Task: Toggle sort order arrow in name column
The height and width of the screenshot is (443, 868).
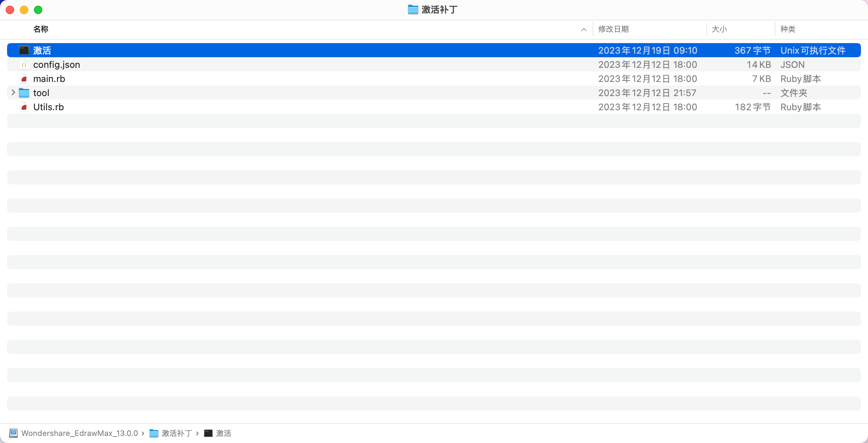Action: click(x=584, y=30)
